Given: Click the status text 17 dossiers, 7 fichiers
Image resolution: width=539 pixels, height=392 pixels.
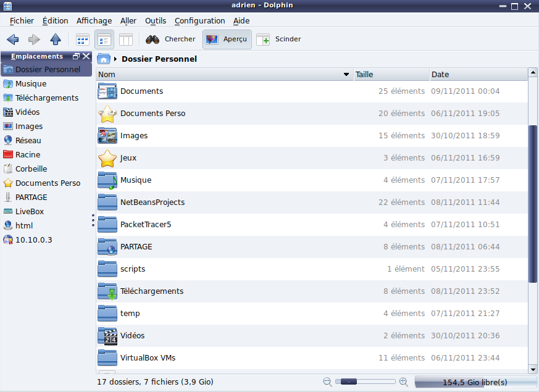Looking at the screenshot, I should 155,382.
